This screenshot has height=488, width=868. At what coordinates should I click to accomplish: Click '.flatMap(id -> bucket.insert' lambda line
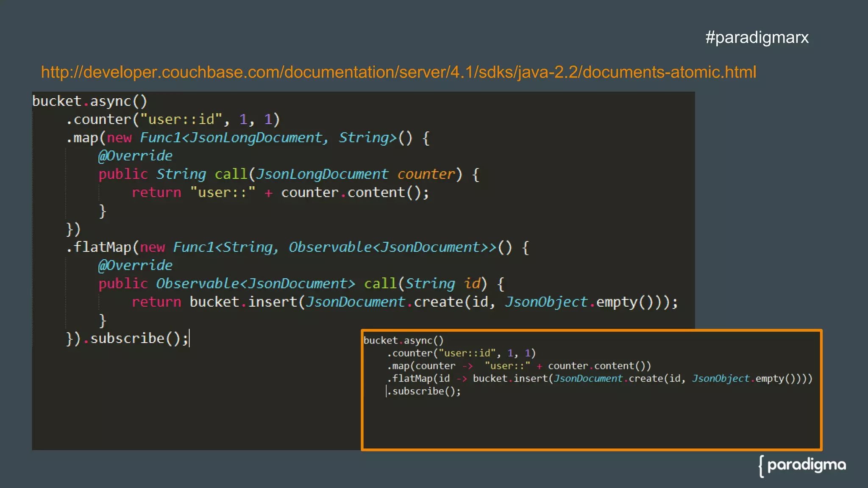click(600, 379)
